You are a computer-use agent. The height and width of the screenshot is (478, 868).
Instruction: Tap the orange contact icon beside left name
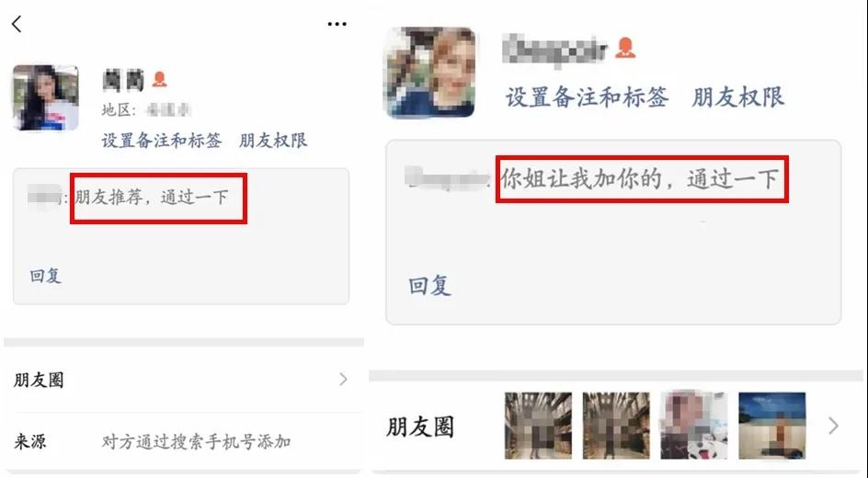tap(159, 79)
